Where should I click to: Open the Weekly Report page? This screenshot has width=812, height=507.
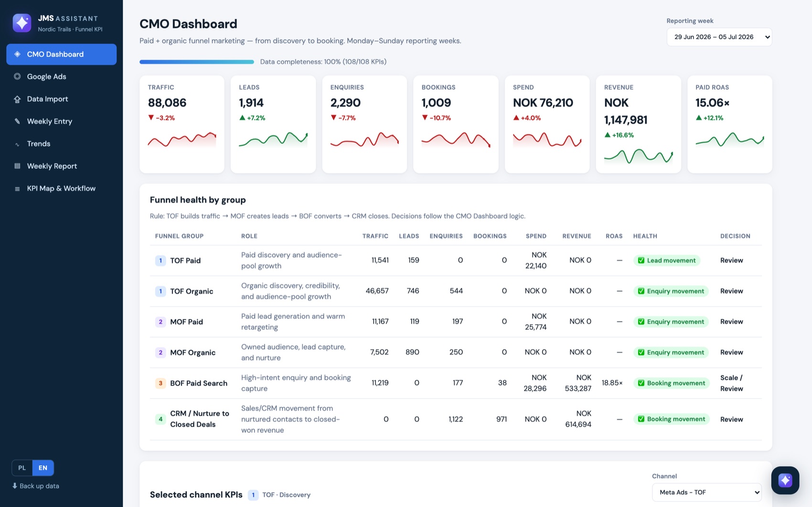pyautogui.click(x=61, y=166)
